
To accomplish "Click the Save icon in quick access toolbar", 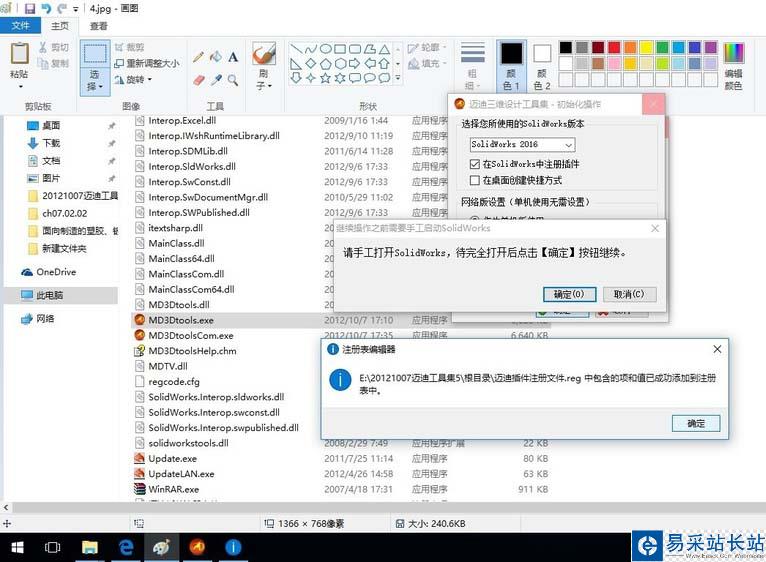I will click(x=30, y=8).
